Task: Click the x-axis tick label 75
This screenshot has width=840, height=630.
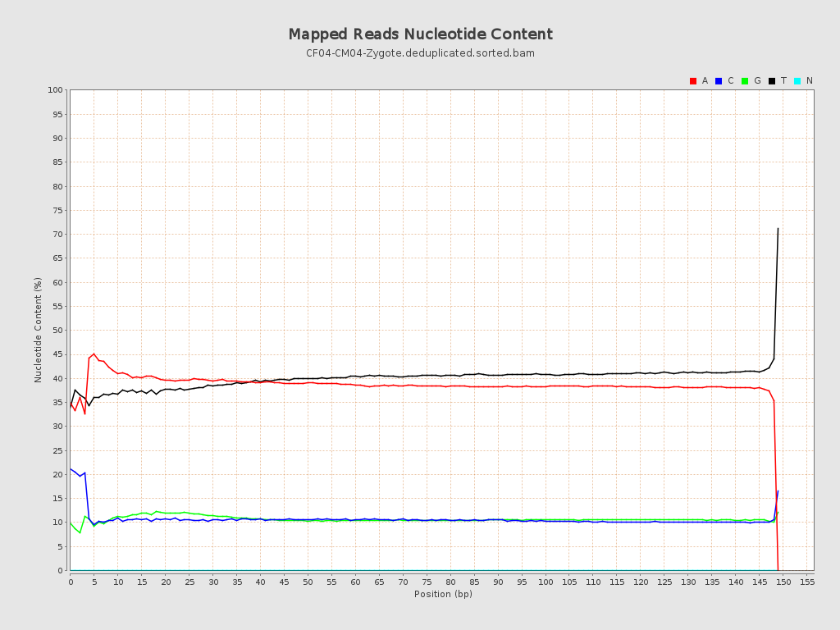Action: [427, 582]
